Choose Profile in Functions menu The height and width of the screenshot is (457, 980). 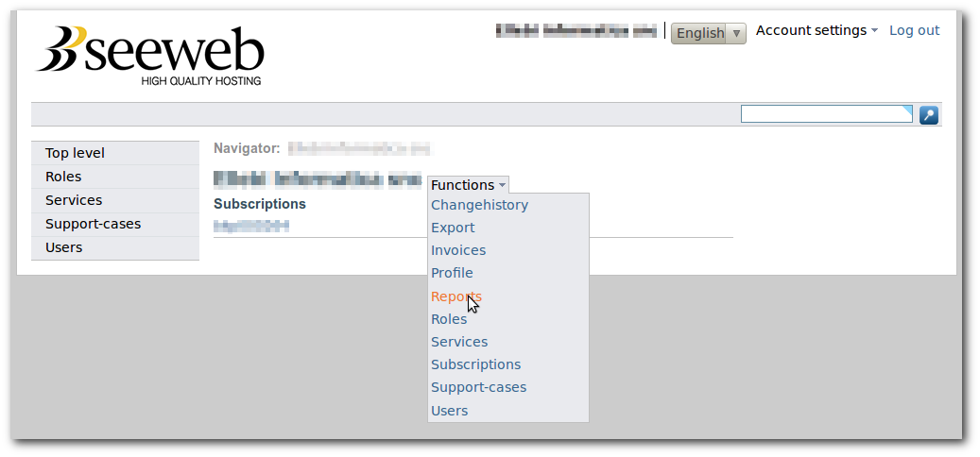pos(452,273)
